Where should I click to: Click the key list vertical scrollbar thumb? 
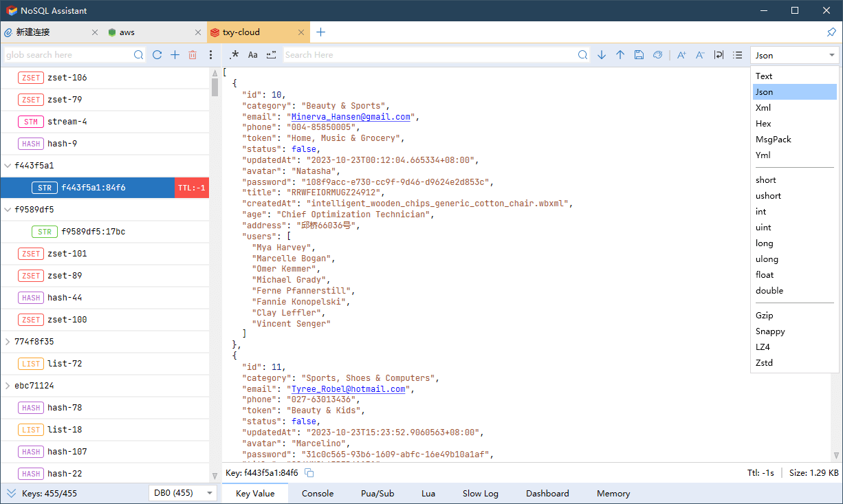[x=215, y=87]
